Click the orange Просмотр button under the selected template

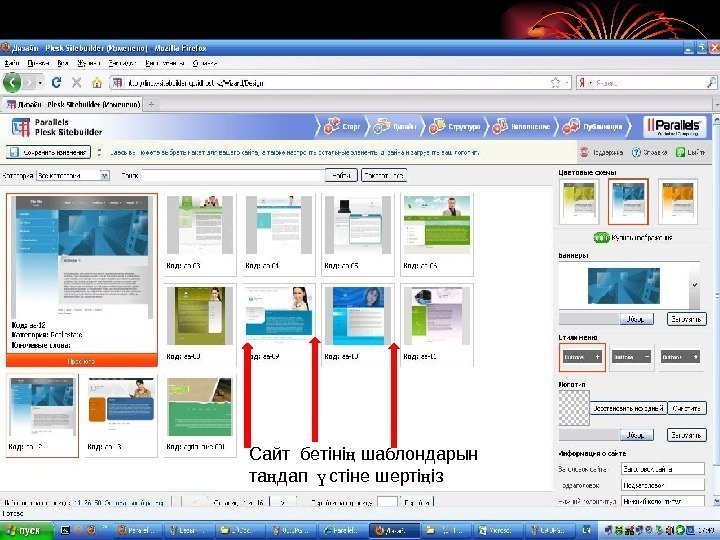tap(82, 361)
